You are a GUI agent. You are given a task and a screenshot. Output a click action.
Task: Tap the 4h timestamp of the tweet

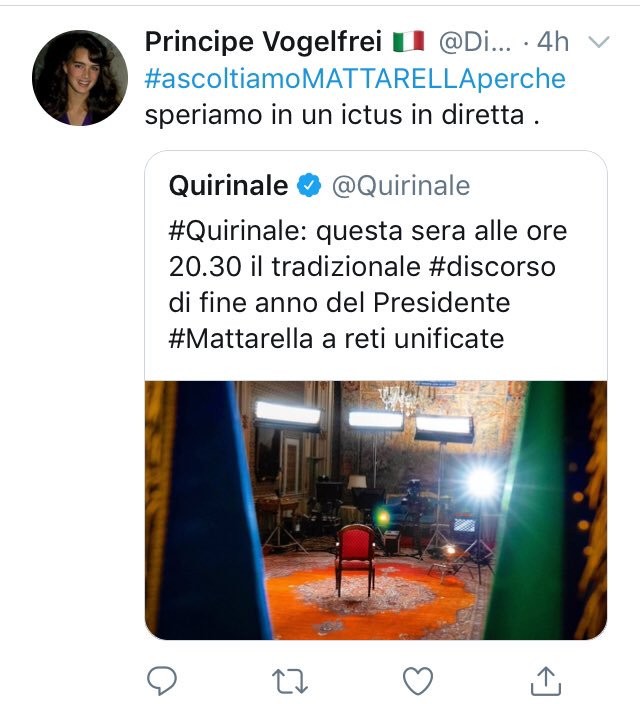click(553, 42)
